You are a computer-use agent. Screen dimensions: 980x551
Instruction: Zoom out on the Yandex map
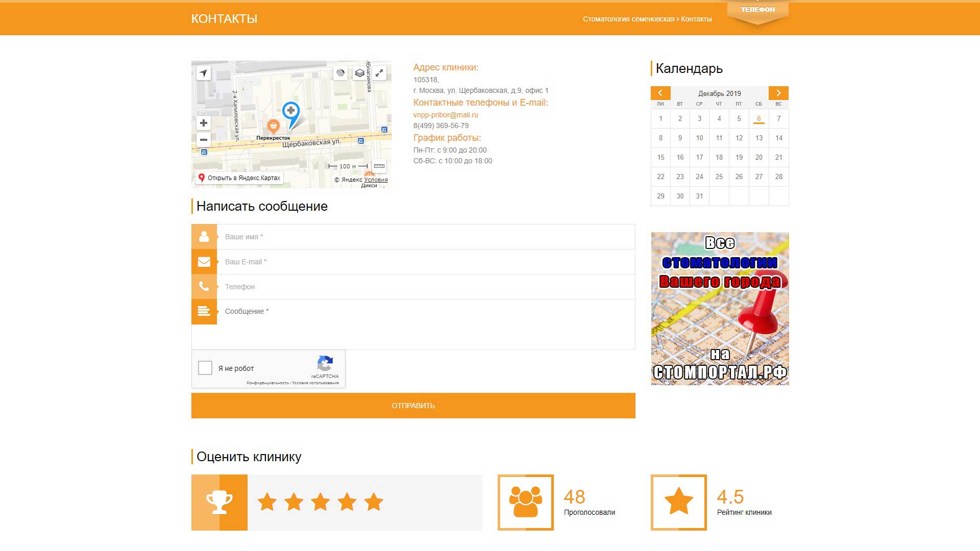pos(204,140)
